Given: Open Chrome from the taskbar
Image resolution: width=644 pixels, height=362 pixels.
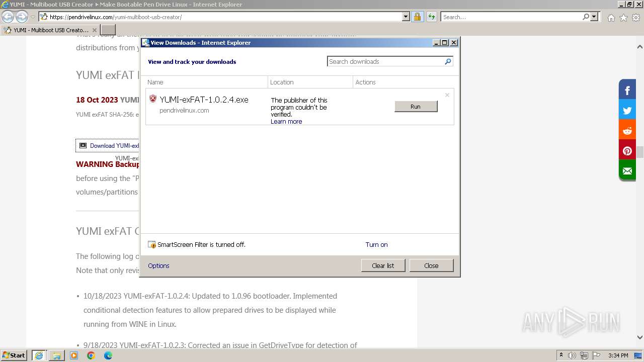Looking at the screenshot, I should pyautogui.click(x=91, y=355).
